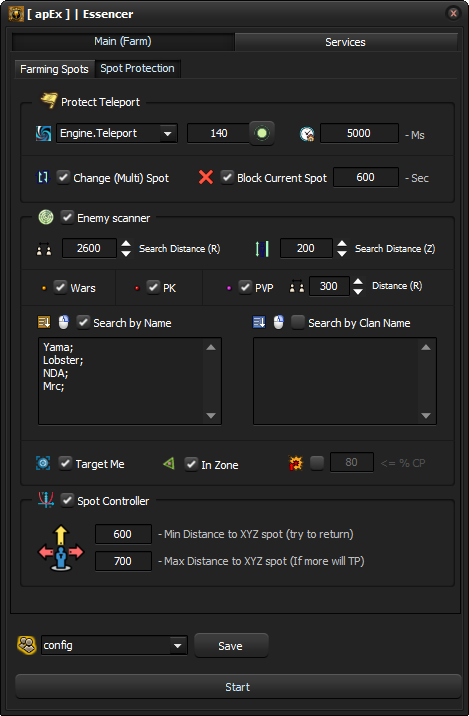Click the radar Enemy scanner icon

click(46, 217)
